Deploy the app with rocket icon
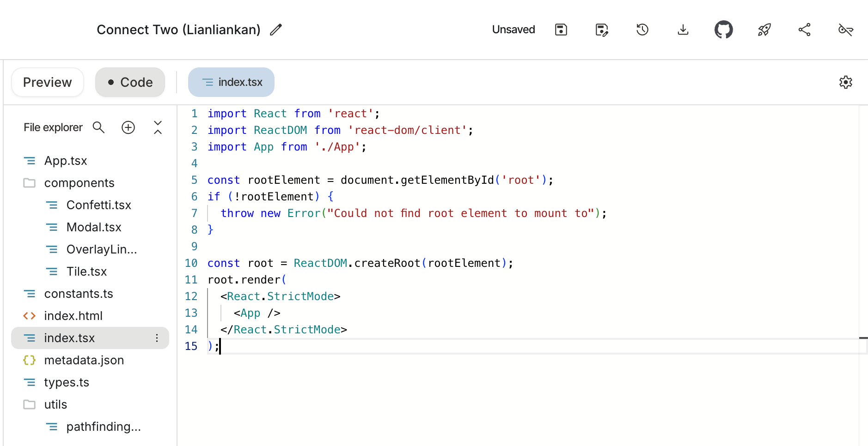Viewport: 868px width, 446px height. (764, 30)
